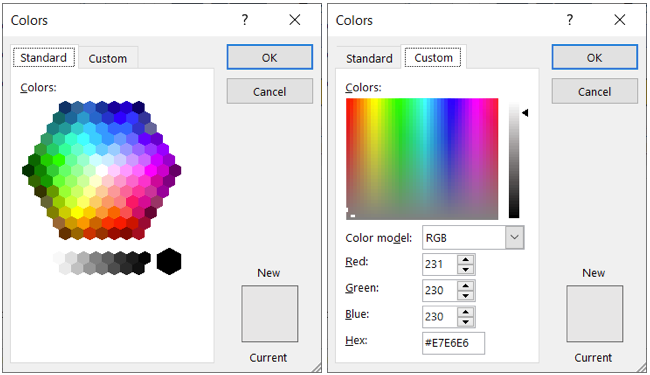Increase the Blue value with up arrow
650x375 pixels.
tap(466, 312)
